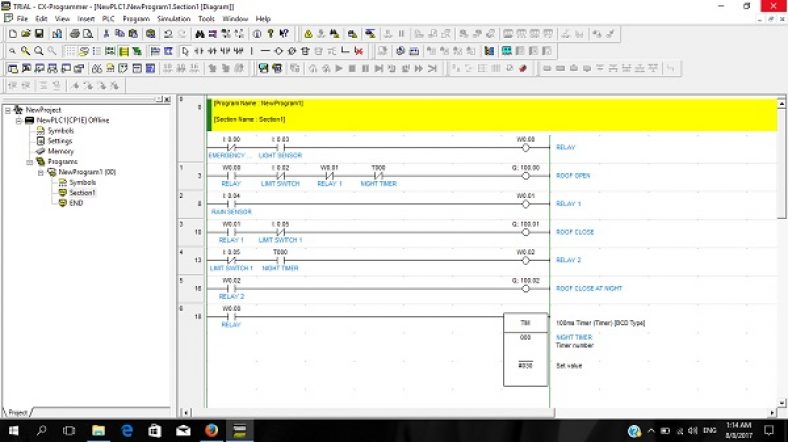
Task: Toggle the watch window button
Action: click(x=39, y=68)
